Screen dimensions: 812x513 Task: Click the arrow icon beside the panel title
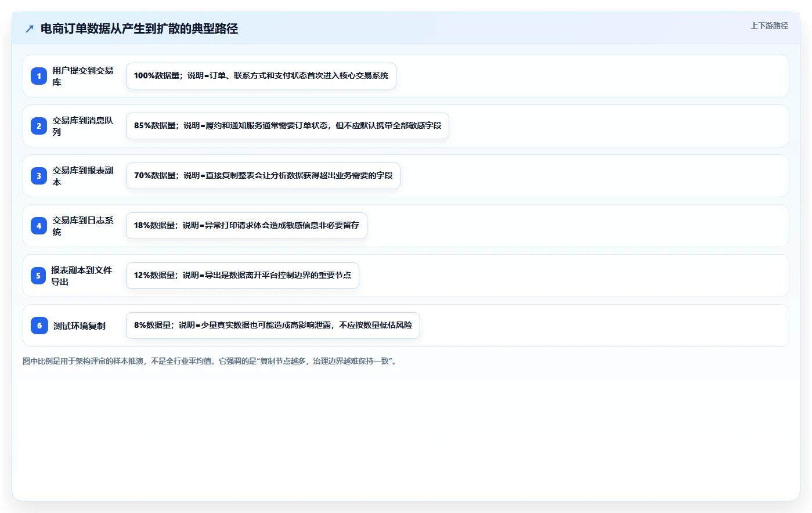click(x=30, y=28)
